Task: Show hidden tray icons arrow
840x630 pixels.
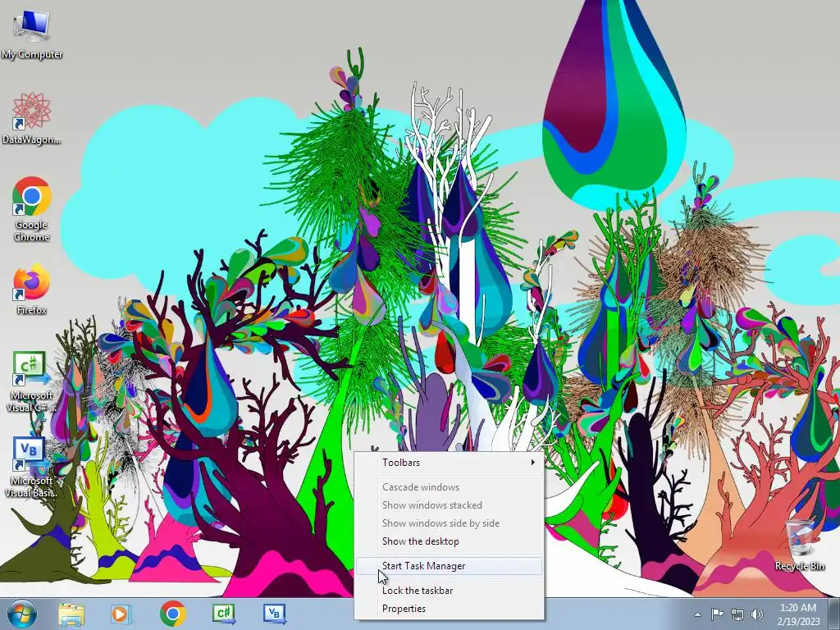Action: click(x=697, y=614)
